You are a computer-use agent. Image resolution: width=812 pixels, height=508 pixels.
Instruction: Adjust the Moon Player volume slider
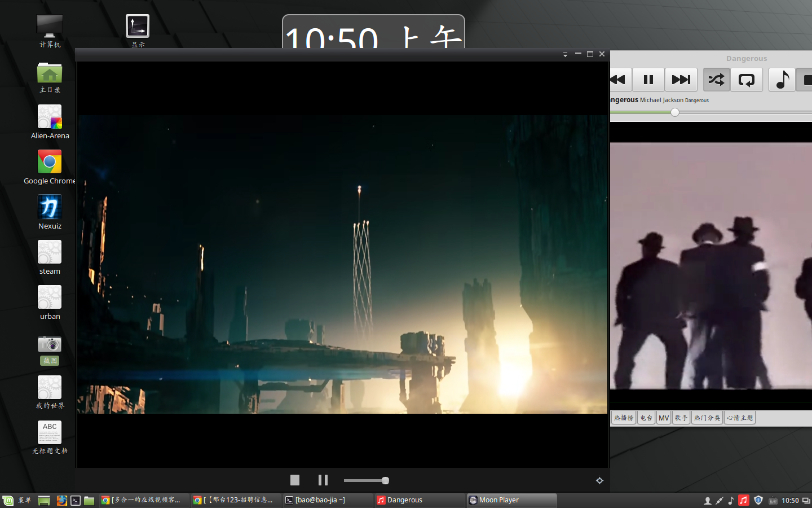click(x=367, y=480)
